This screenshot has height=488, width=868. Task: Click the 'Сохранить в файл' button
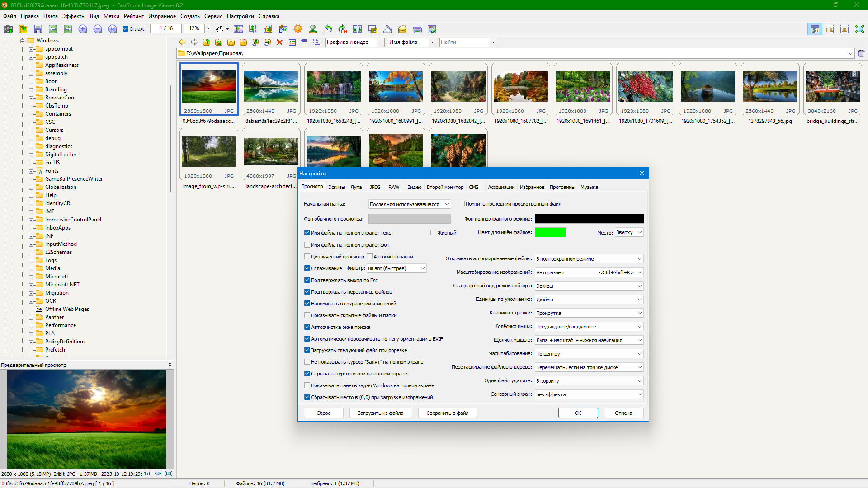[x=447, y=413]
